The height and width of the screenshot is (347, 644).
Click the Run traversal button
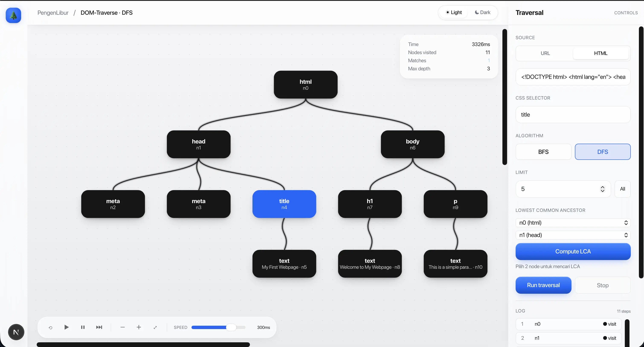coord(543,285)
